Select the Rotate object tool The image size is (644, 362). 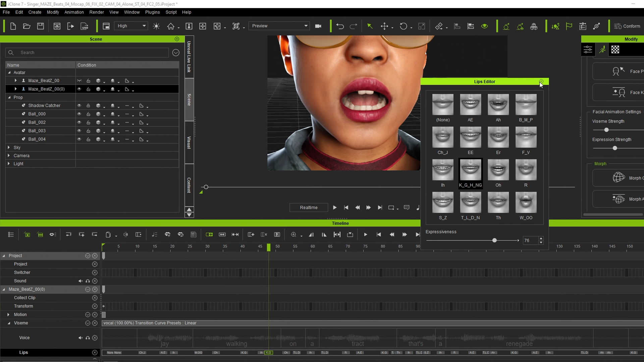tap(403, 26)
